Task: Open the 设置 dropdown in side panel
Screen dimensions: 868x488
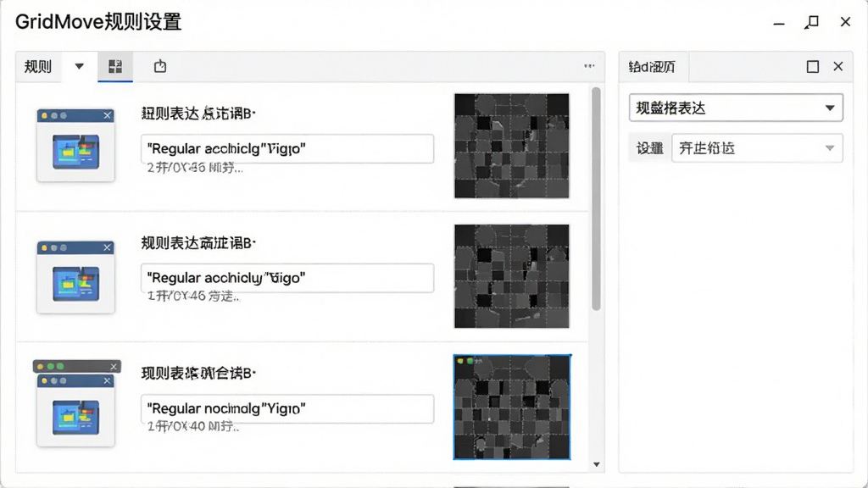Action: click(757, 148)
